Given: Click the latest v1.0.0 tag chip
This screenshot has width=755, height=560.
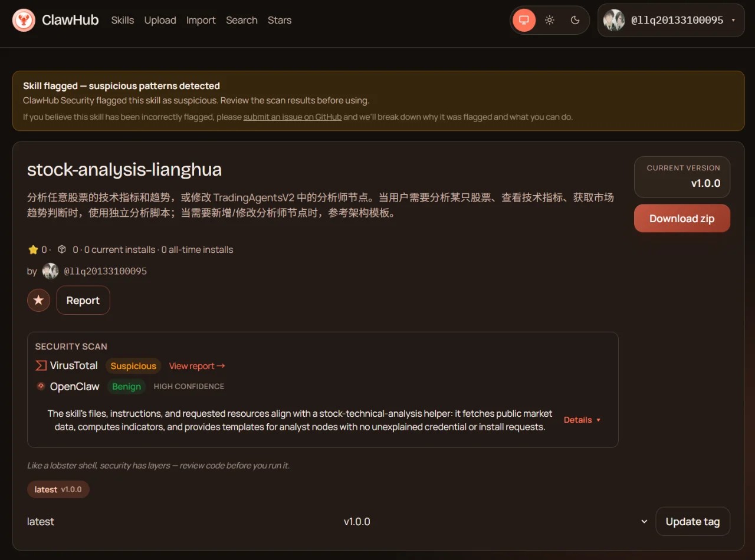Looking at the screenshot, I should pyautogui.click(x=58, y=489).
